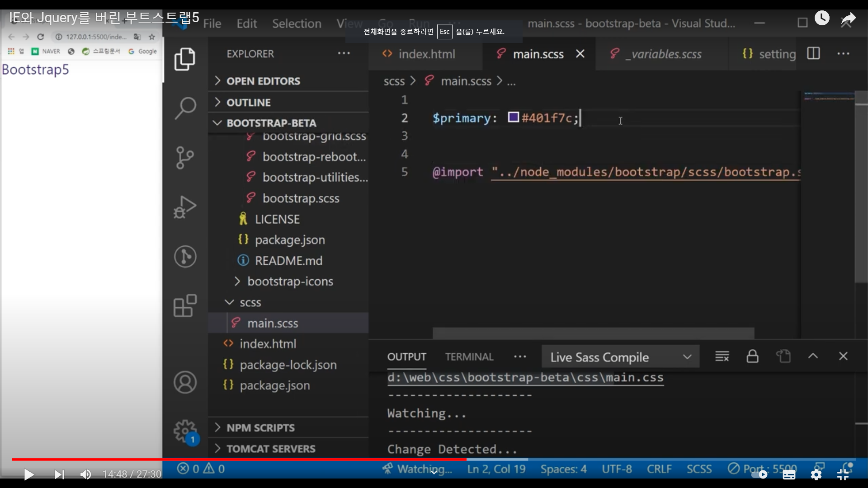This screenshot has height=488, width=868.
Task: Click the browser forward arrow
Action: [26, 37]
